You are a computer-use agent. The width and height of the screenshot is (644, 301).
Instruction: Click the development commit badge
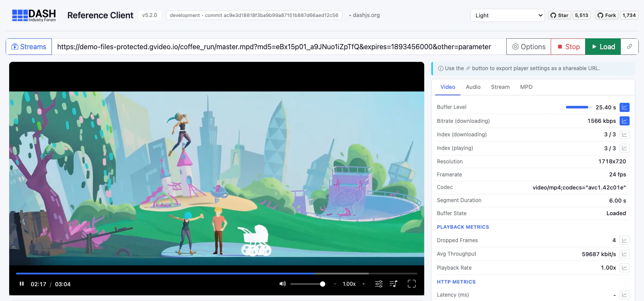[x=254, y=15]
